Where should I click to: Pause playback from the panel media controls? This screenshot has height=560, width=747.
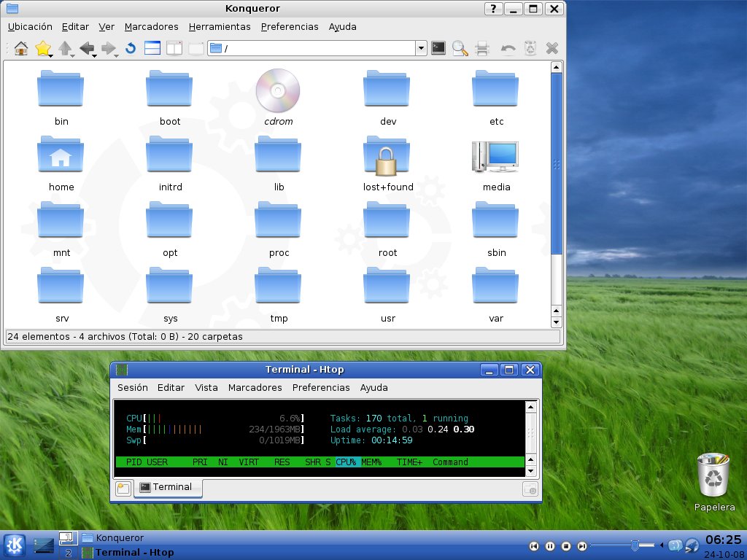coord(550,546)
